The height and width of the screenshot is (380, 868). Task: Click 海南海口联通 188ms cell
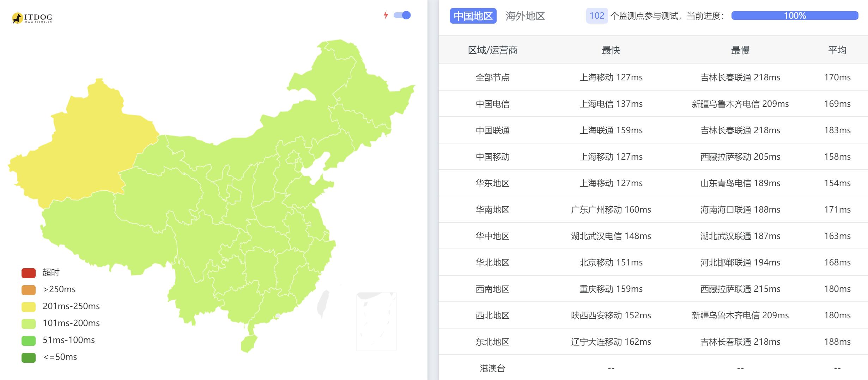(740, 209)
